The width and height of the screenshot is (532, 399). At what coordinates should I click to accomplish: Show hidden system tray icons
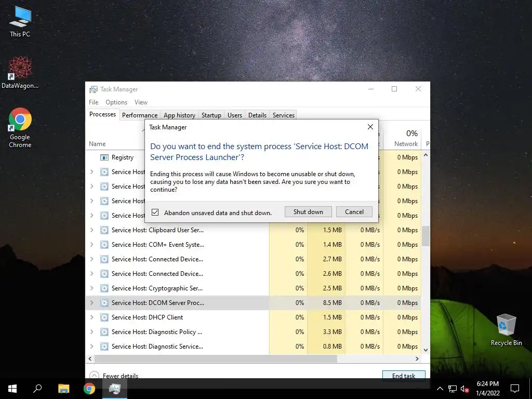[x=440, y=389]
